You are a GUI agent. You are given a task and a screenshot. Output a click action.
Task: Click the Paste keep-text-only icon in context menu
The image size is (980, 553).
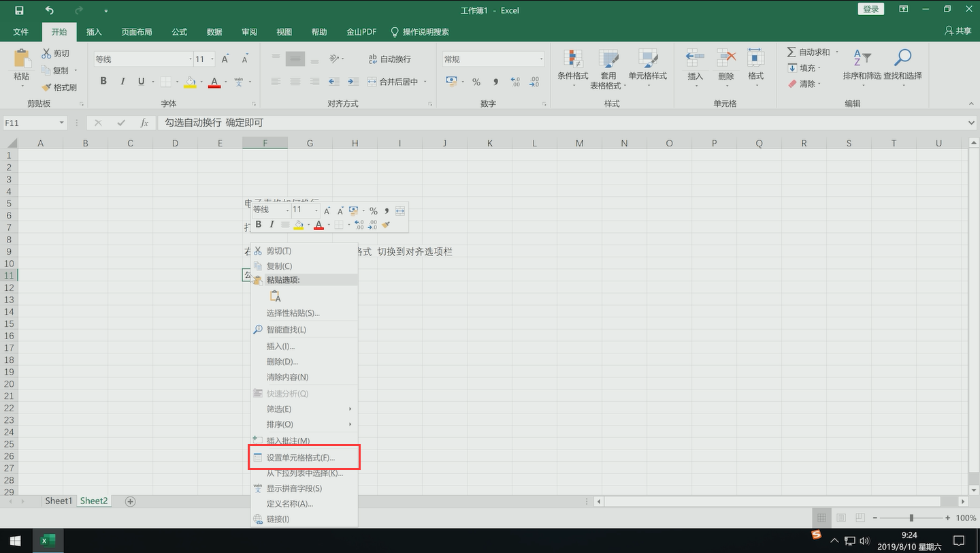(275, 296)
